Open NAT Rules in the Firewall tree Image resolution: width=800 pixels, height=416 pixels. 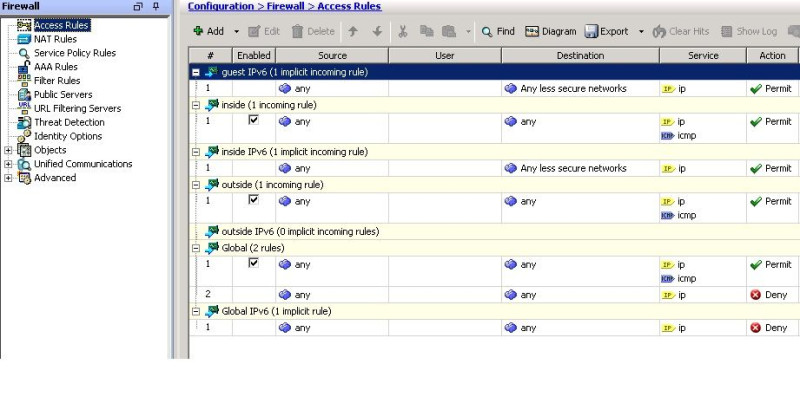point(55,39)
